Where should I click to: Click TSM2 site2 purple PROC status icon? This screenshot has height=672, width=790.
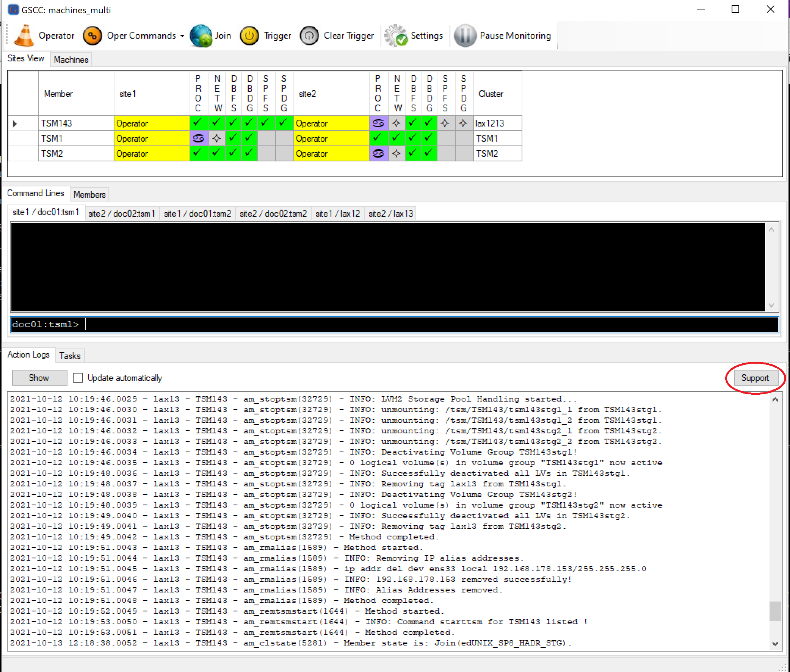(x=379, y=154)
